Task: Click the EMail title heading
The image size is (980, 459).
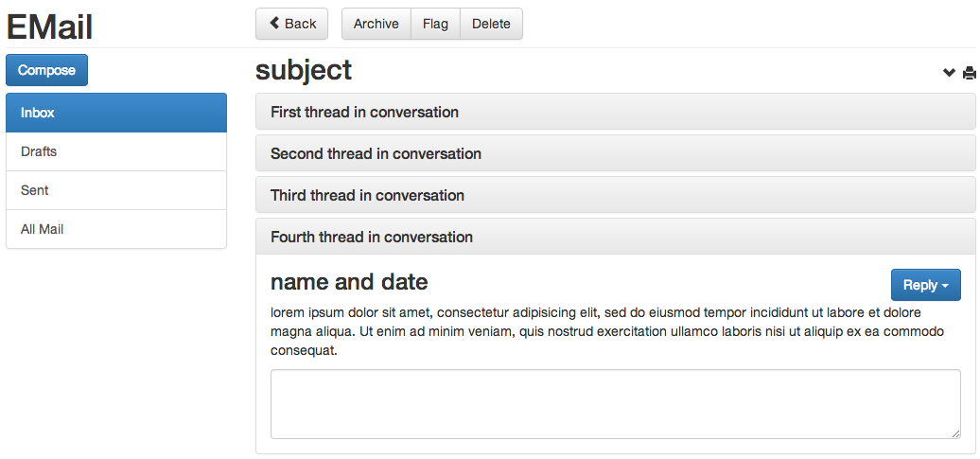Action: tap(49, 26)
